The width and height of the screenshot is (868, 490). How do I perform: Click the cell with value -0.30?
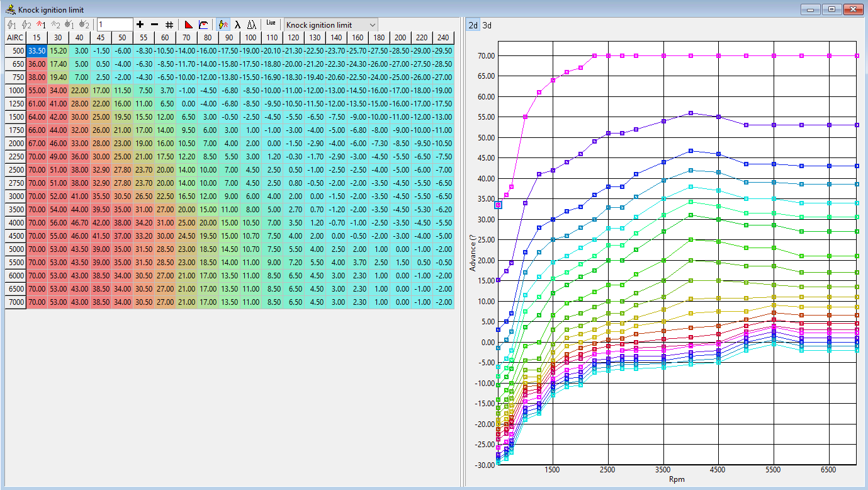tap(293, 156)
